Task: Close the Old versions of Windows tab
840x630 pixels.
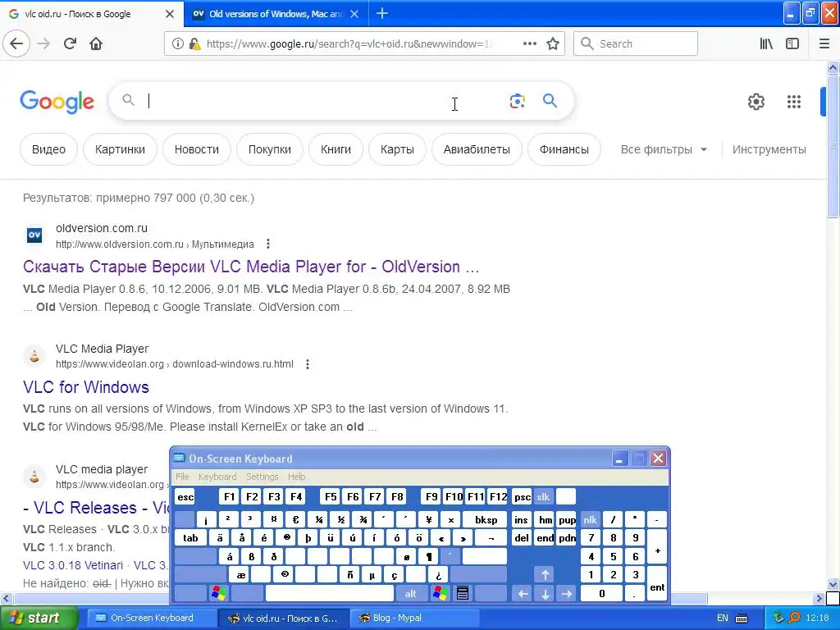Action: 354,14
